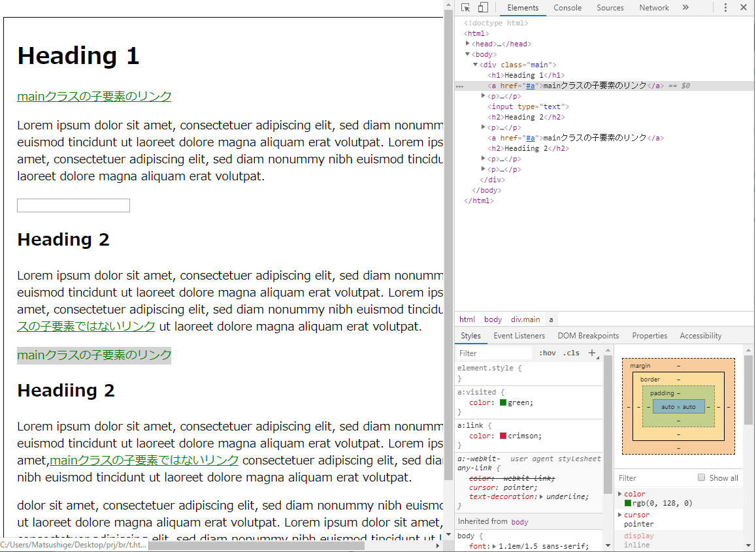Toggle the .cls element classes panel
Image resolution: width=756 pixels, height=552 pixels.
click(571, 353)
